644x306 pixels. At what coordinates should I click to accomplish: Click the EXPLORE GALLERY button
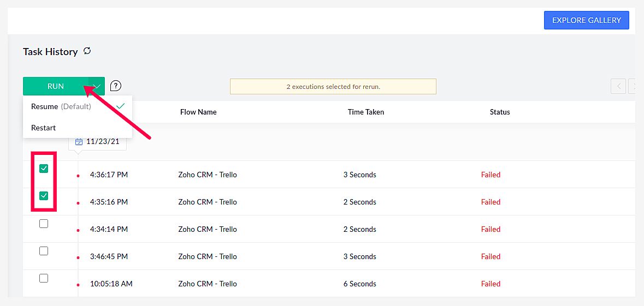click(x=586, y=20)
